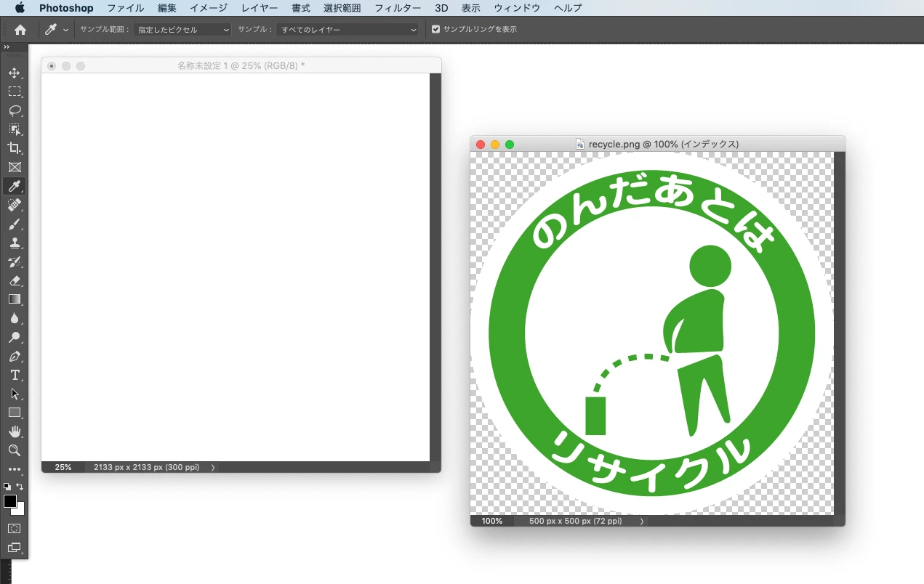Viewport: 924px width, 584px height.
Task: Select the Spot Healing Brush tool
Action: tap(15, 205)
